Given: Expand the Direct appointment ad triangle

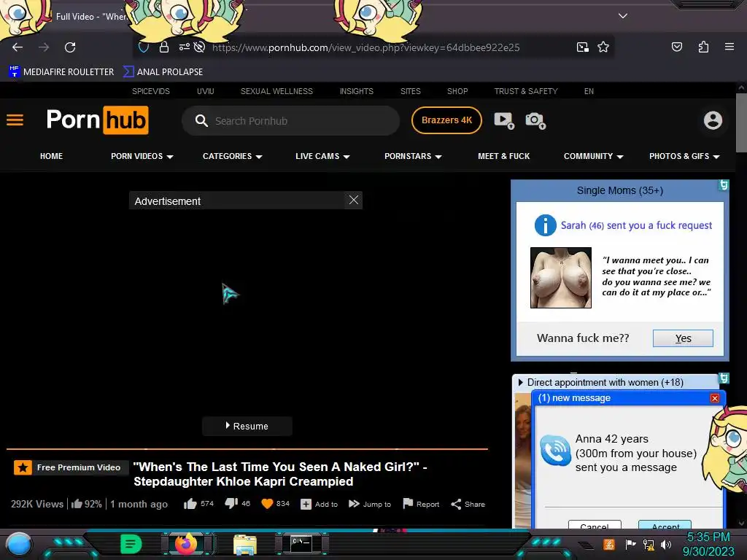Looking at the screenshot, I should [x=521, y=382].
